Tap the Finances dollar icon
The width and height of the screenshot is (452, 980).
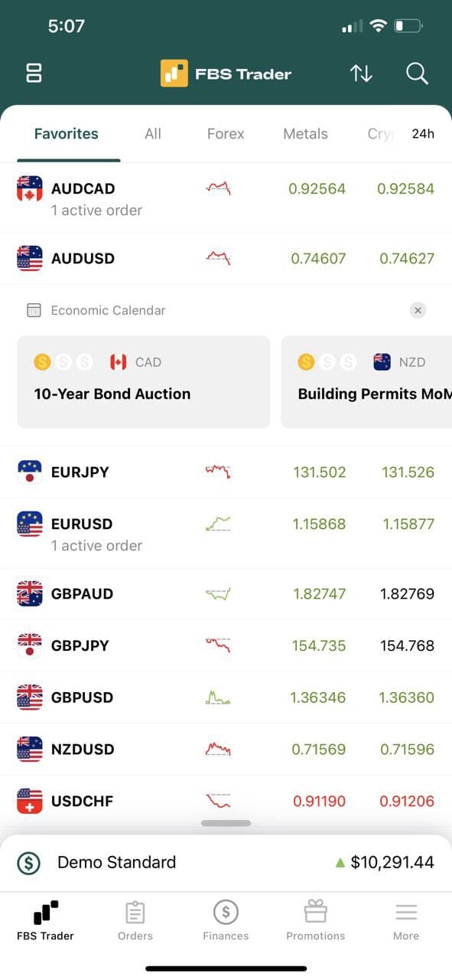(226, 912)
